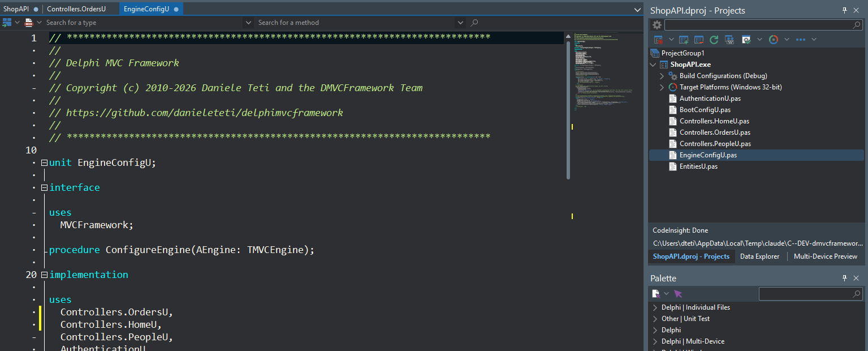
Task: Click the Palette new file category icon
Action: (x=656, y=294)
